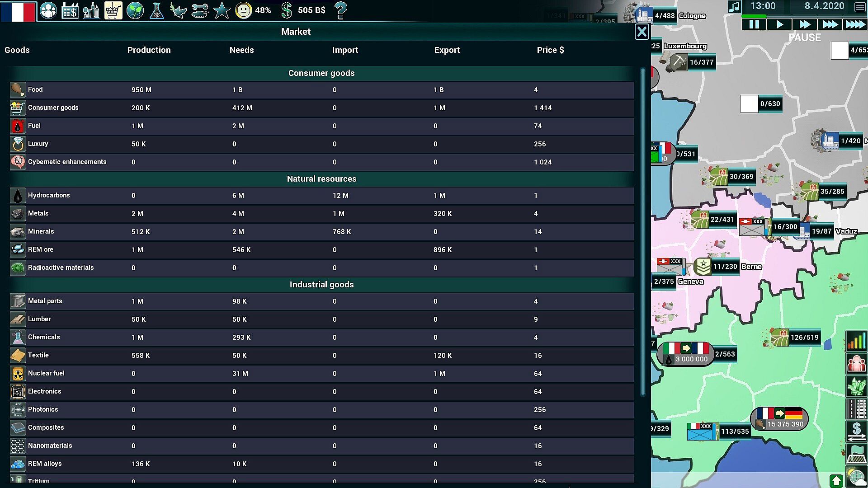Open the military tank and wrench icon
The image size is (868, 488).
point(200,10)
